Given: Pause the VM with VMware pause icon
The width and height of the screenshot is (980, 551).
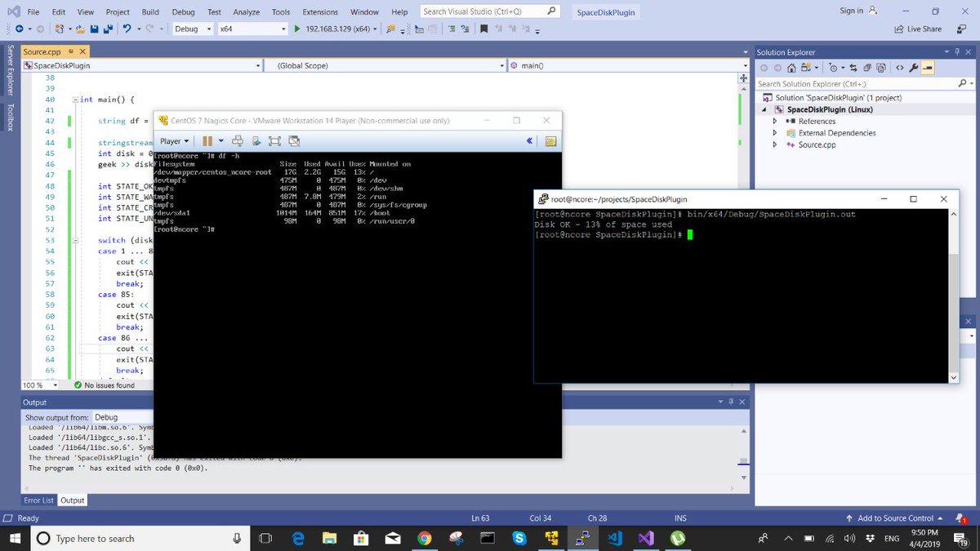Looking at the screenshot, I should pyautogui.click(x=207, y=141).
